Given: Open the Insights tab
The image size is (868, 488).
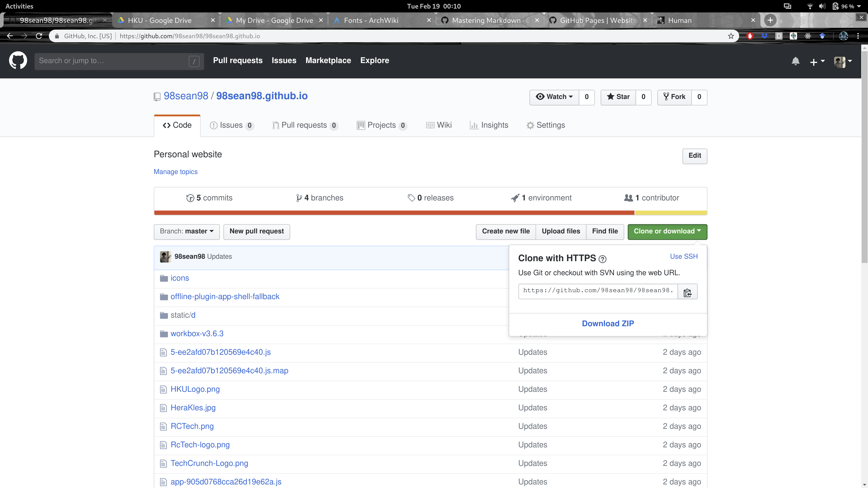Looking at the screenshot, I should (x=489, y=126).
